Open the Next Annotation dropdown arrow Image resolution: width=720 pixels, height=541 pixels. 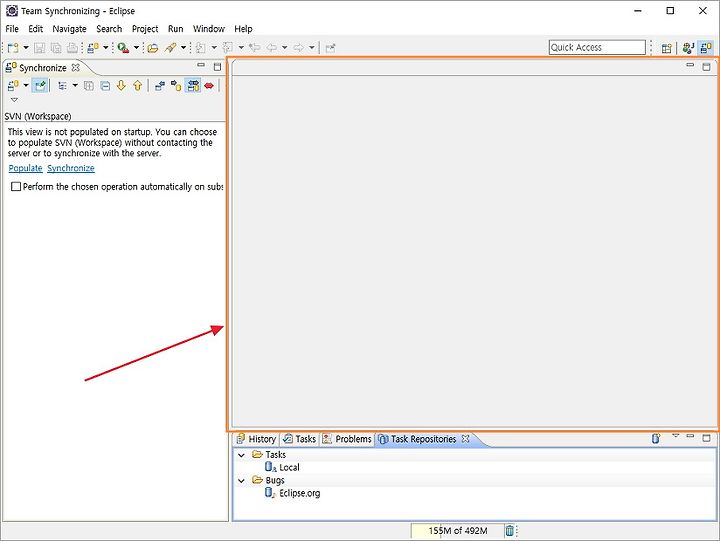pyautogui.click(x=214, y=48)
